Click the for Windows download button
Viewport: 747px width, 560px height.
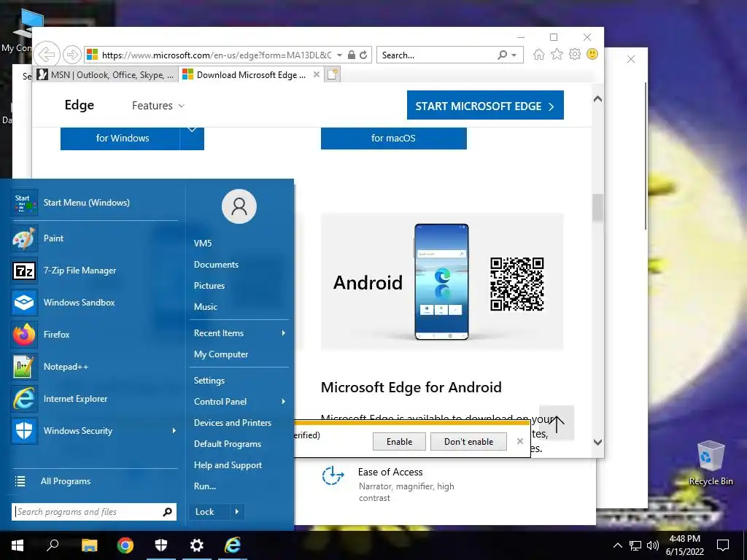click(120, 138)
